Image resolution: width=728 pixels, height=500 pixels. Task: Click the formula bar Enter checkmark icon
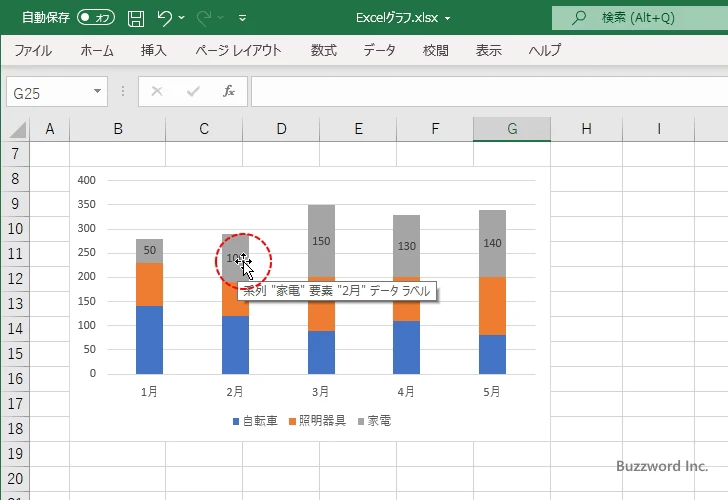193,91
